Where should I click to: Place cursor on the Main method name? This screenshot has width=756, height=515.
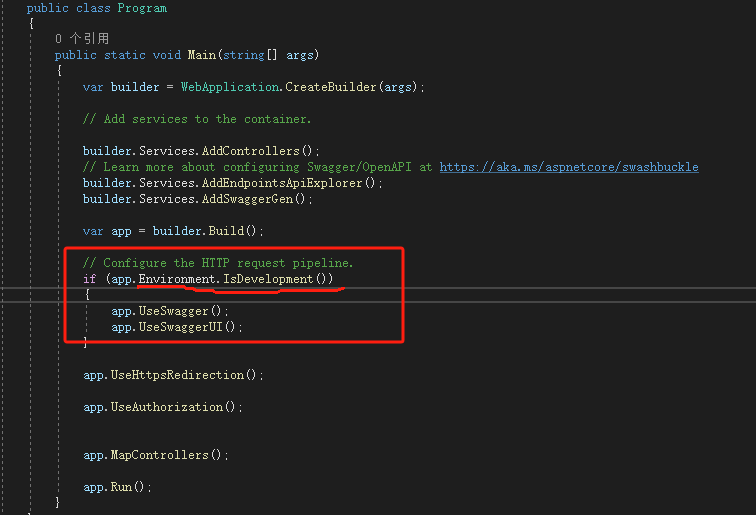[x=203, y=55]
